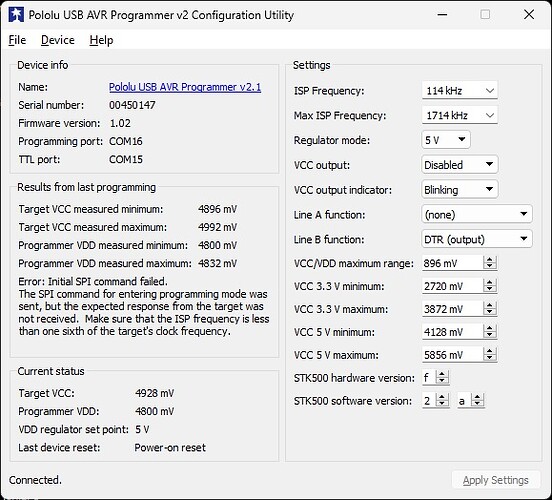Increase VCC 3.3 V maximum with up arrow
552x500 pixels.
[x=490, y=305]
